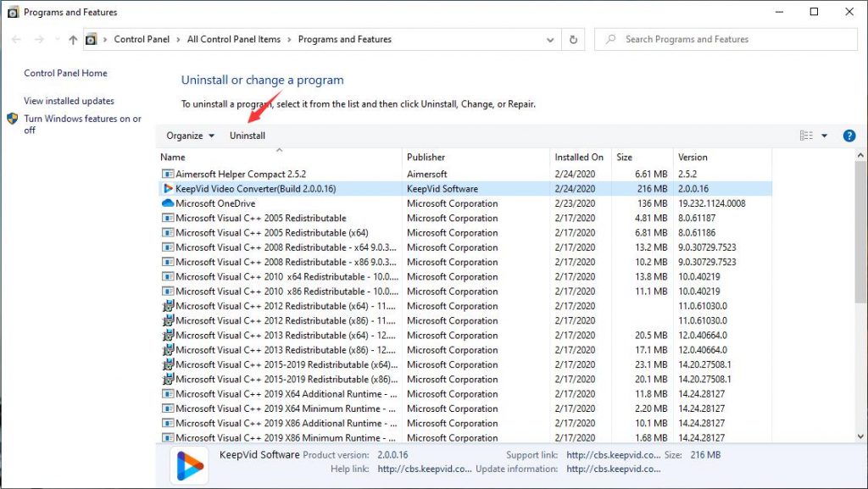Screen dimensions: 868x489
Task: Click the All Control Panel Items breadcrumb
Action: tap(234, 39)
